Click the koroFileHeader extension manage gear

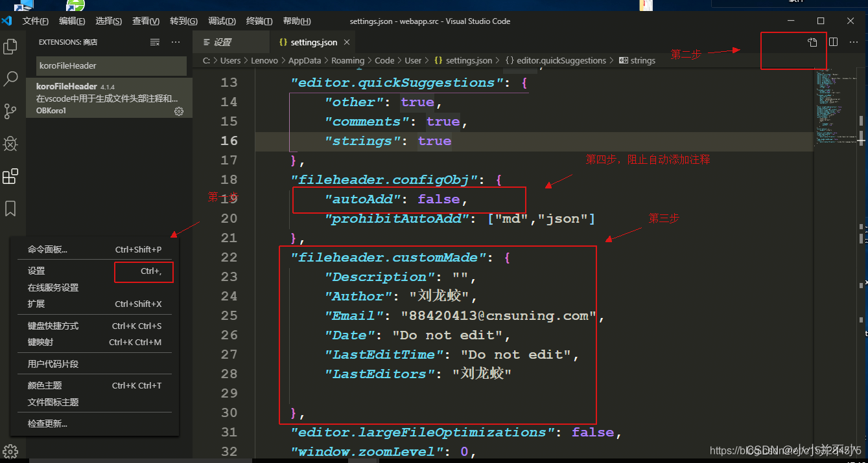179,111
